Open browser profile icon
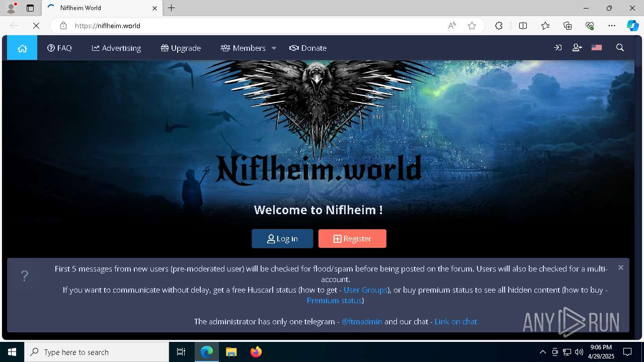Viewport: 644px width, 362px height. pyautogui.click(x=11, y=8)
